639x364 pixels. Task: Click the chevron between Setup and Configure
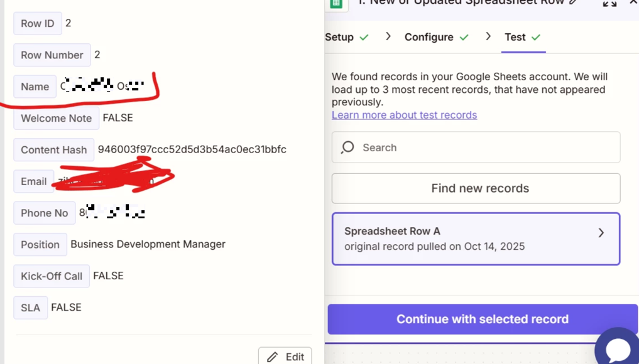[388, 37]
